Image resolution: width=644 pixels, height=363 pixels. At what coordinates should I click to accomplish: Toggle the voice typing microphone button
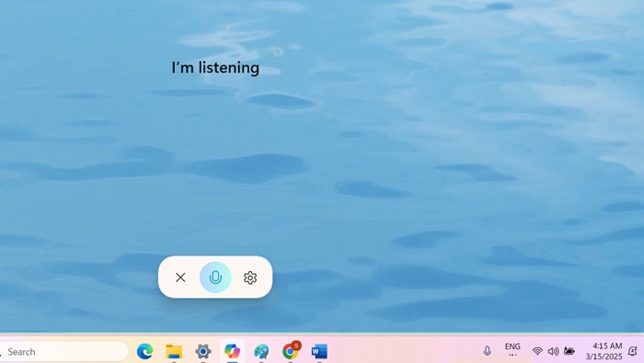215,278
